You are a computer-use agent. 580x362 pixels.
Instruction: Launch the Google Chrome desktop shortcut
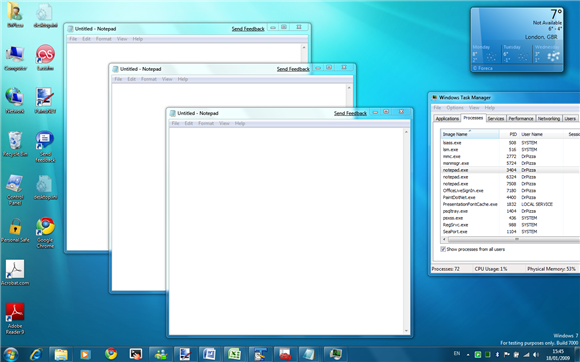(45, 233)
